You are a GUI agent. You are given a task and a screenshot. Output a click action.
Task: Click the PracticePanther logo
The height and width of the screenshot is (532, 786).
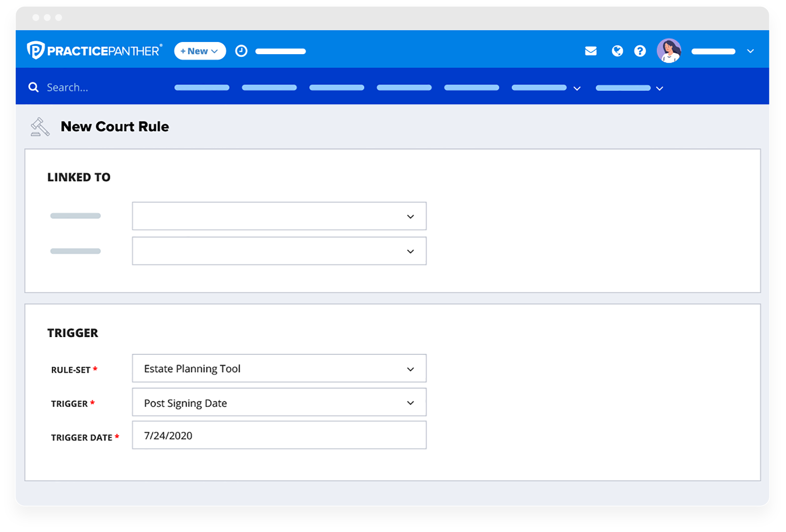pyautogui.click(x=94, y=51)
